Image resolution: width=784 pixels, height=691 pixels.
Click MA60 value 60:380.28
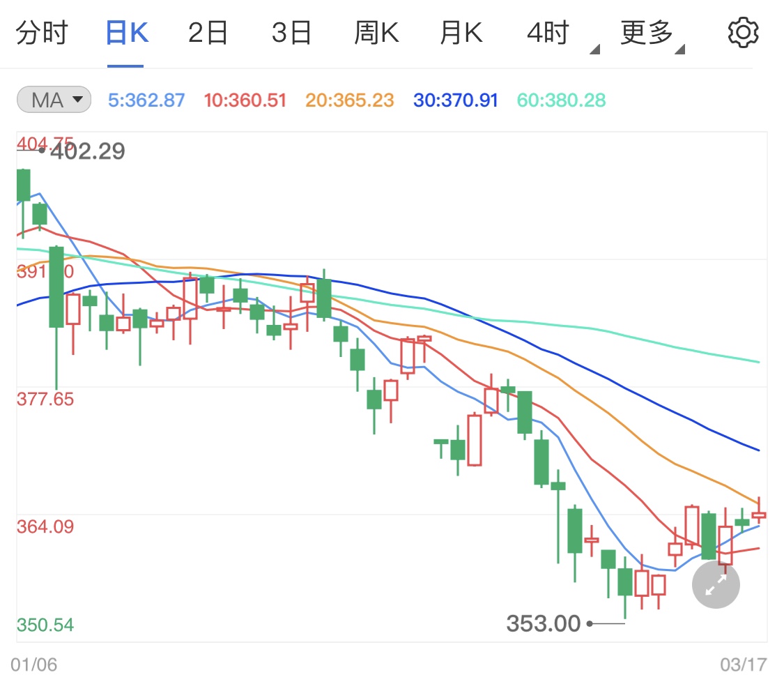click(x=562, y=100)
